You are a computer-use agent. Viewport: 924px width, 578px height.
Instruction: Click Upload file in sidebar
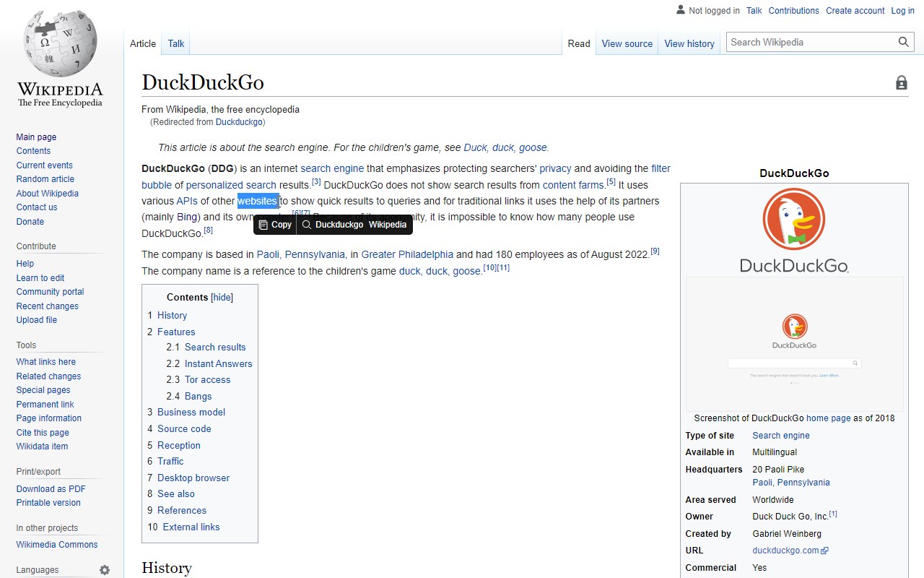click(x=37, y=320)
